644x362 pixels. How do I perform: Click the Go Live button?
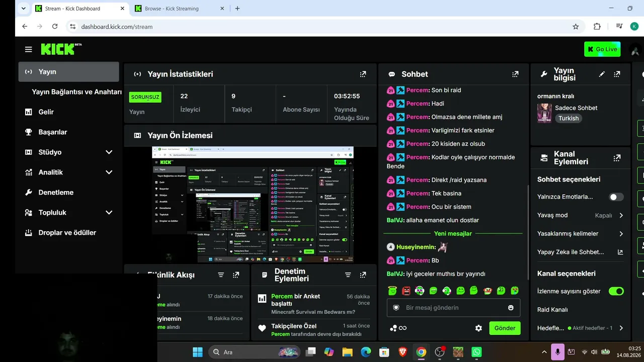[602, 49]
